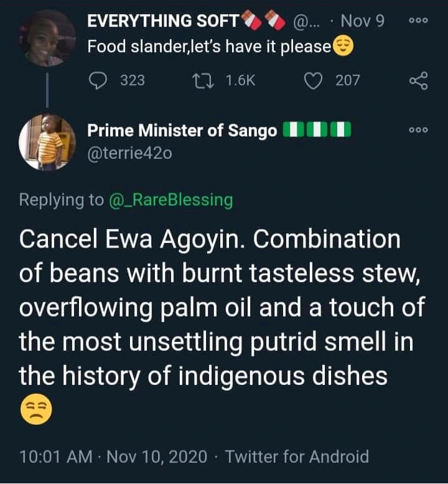This screenshot has width=448, height=484.
Task: Click the EVERYTHING SOFT display name
Action: coord(163,21)
